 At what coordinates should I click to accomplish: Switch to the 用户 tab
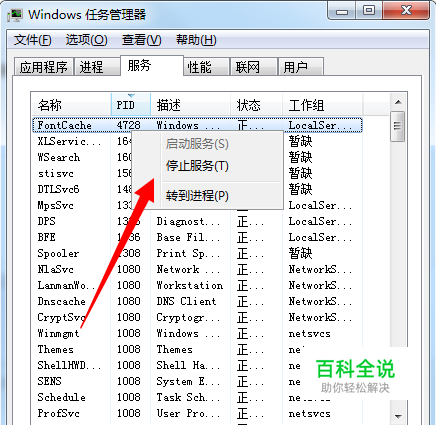pyautogui.click(x=301, y=67)
